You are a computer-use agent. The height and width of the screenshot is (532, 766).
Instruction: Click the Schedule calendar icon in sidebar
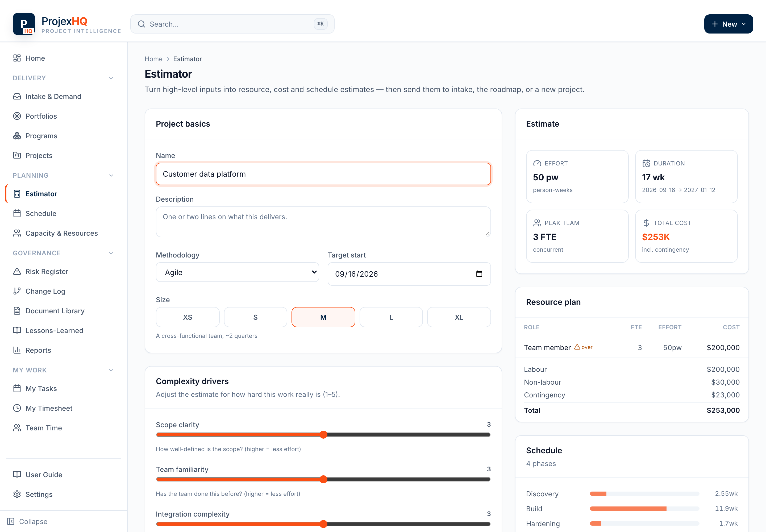17,213
